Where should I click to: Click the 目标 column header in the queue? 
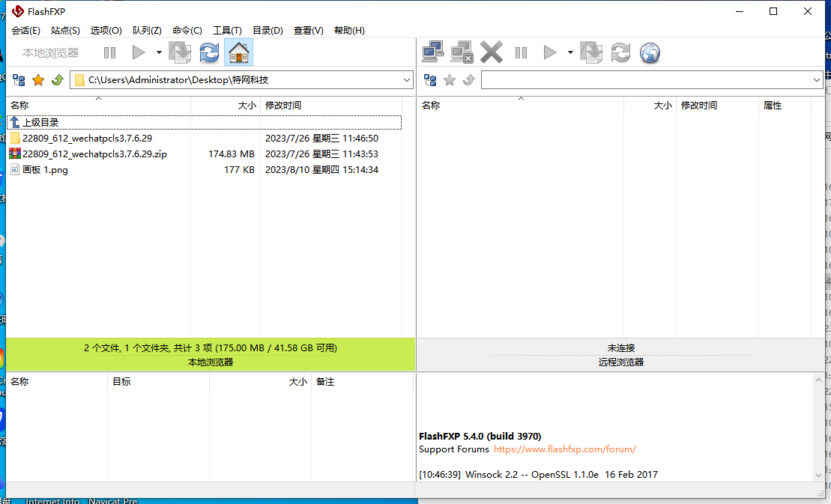click(x=158, y=382)
